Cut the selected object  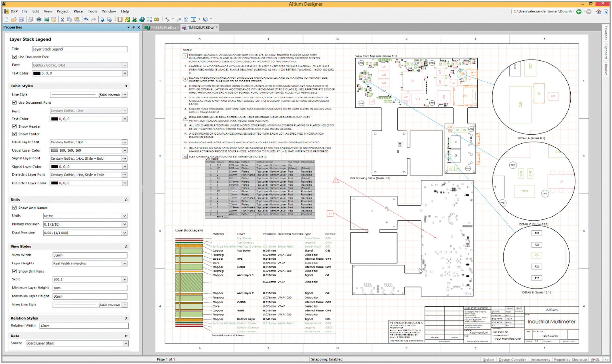coord(62,19)
